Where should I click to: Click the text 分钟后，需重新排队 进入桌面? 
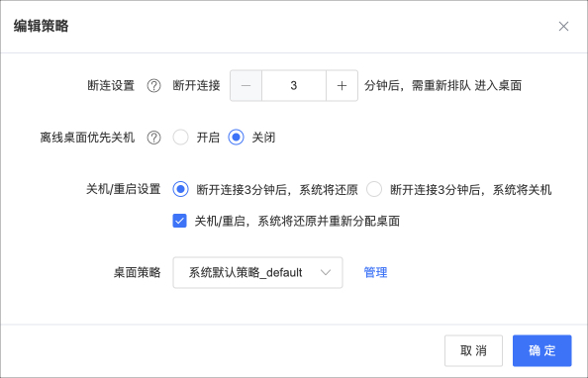click(x=442, y=85)
